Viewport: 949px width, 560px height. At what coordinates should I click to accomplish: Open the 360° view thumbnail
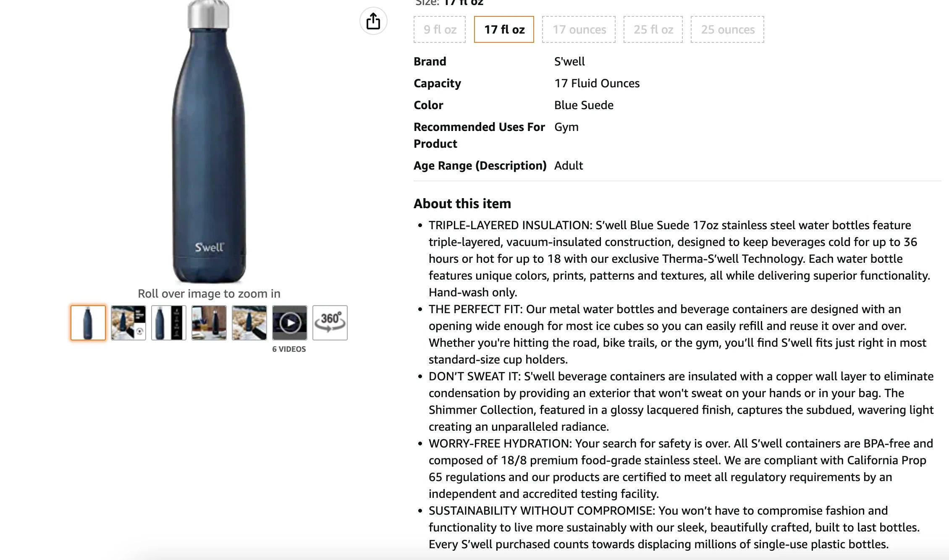coord(330,323)
